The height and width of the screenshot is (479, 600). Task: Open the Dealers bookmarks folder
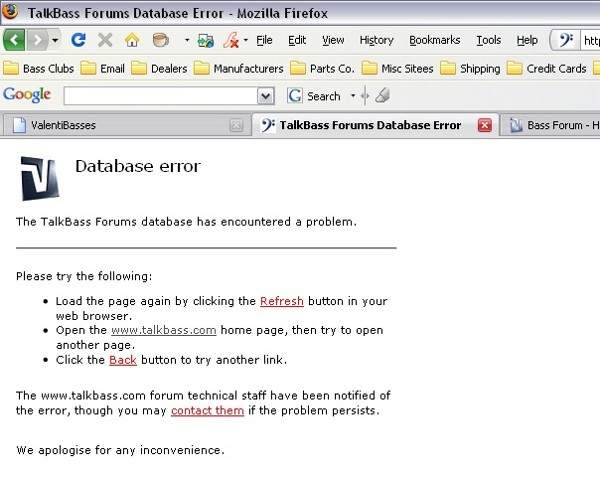(159, 68)
